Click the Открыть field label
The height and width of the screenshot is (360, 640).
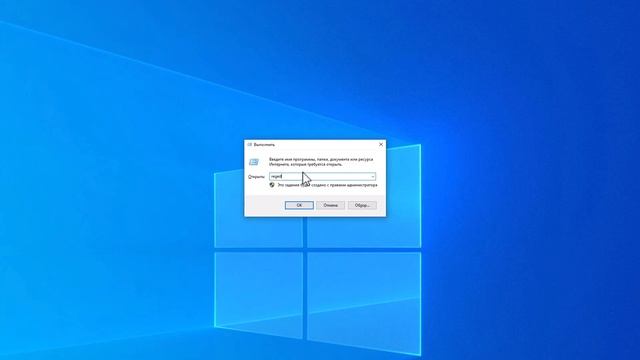256,177
